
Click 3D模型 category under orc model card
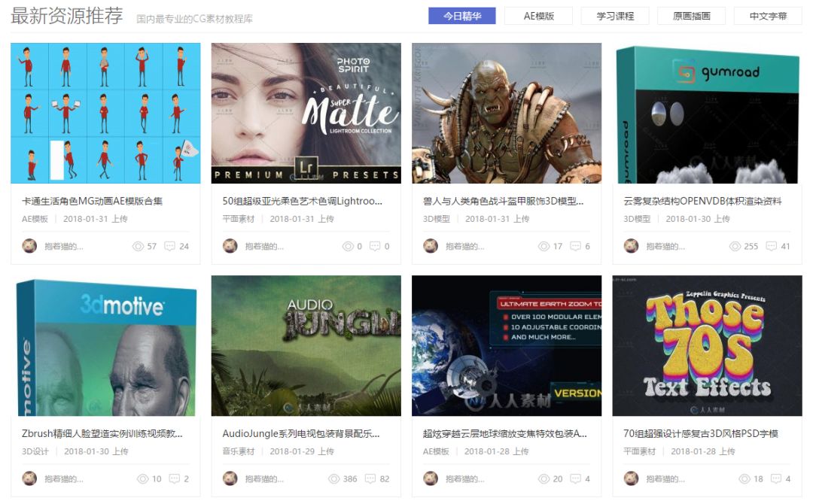pos(437,219)
